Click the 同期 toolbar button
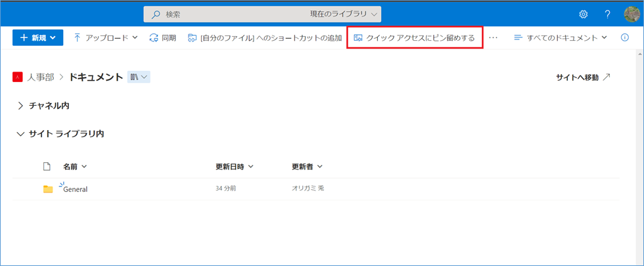This screenshot has width=644, height=266. pos(163,37)
